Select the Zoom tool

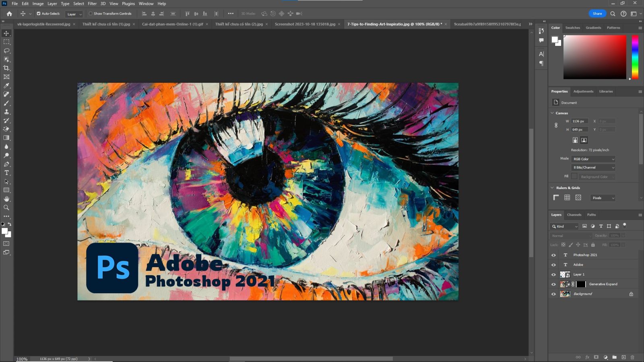6,208
